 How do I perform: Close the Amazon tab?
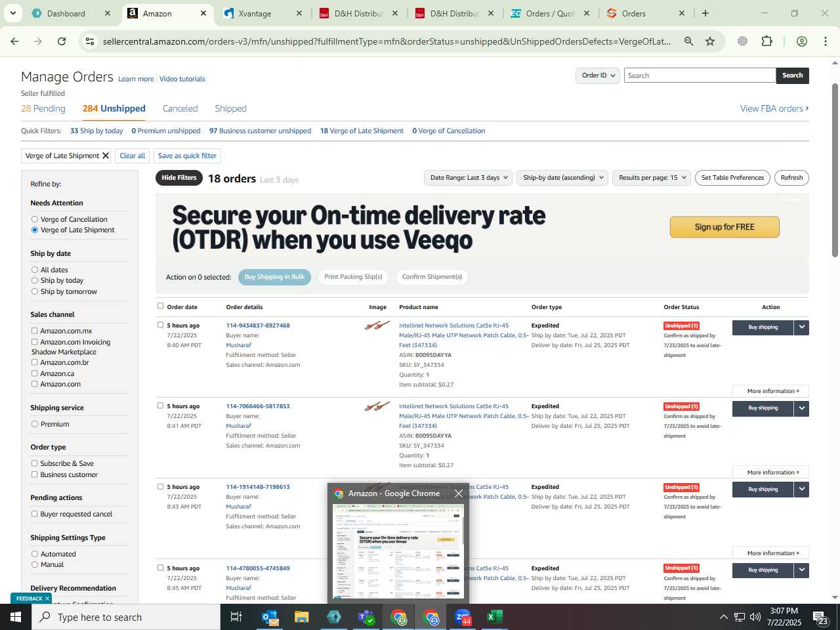tap(203, 13)
